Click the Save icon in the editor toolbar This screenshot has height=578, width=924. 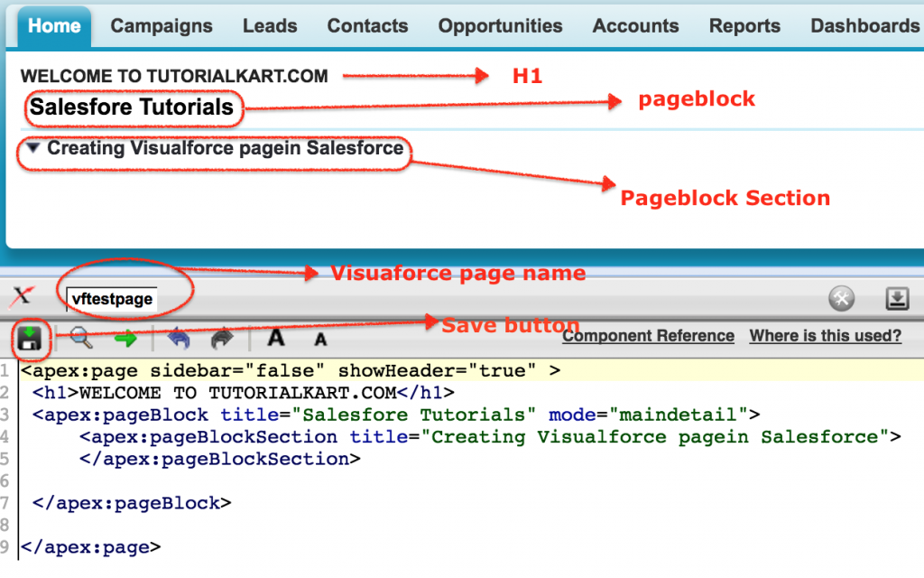(x=28, y=338)
